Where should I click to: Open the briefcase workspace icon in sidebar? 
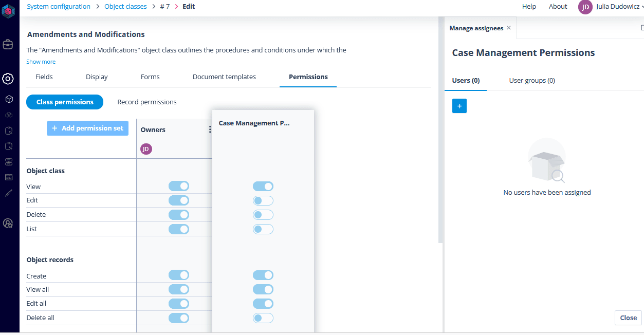[8, 44]
